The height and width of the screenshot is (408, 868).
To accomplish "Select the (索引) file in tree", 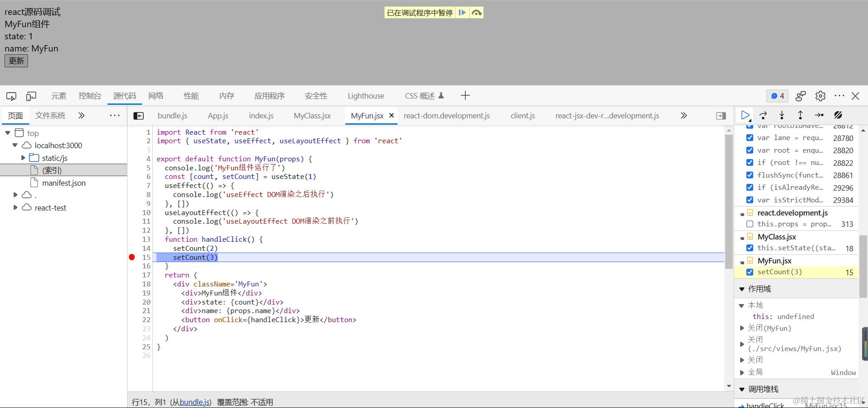I will point(52,170).
